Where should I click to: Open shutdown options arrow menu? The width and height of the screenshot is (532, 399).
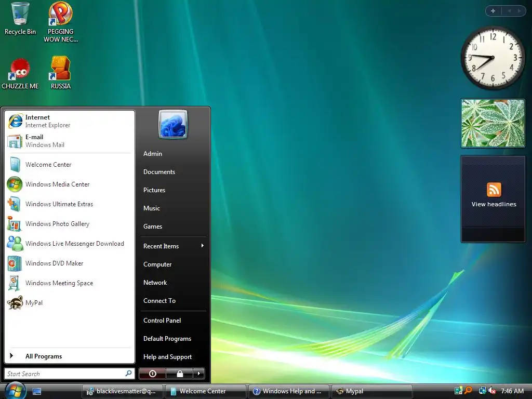(199, 374)
